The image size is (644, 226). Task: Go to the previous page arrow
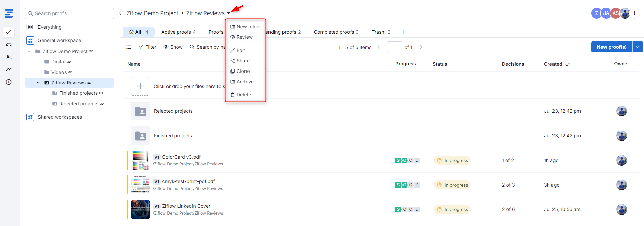click(x=378, y=47)
